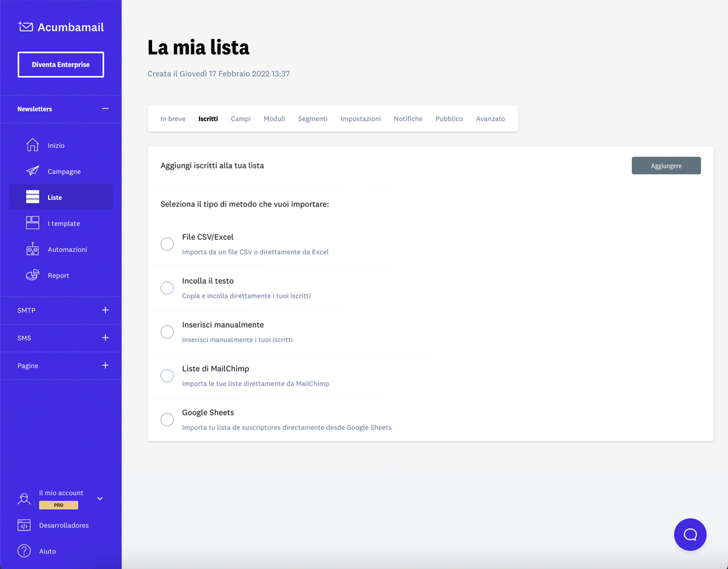Image resolution: width=728 pixels, height=569 pixels.
Task: Select Google Sheets import method
Action: click(166, 419)
